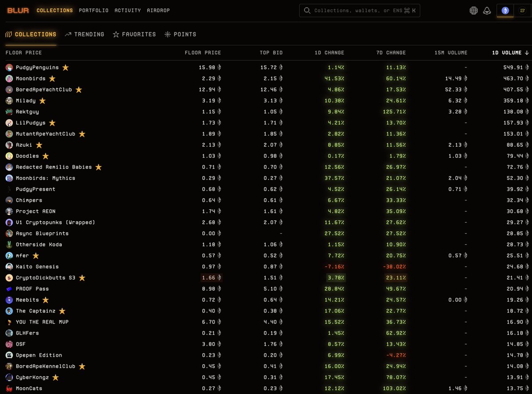Sort by 7D CHANGE column header
This screenshot has height=394, width=532.
point(391,53)
